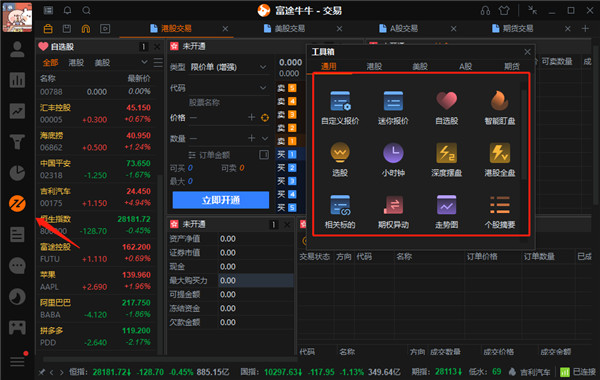Viewport: 600px width, 380px height.
Task: Select the A股 toolbox tab
Action: coord(465,66)
